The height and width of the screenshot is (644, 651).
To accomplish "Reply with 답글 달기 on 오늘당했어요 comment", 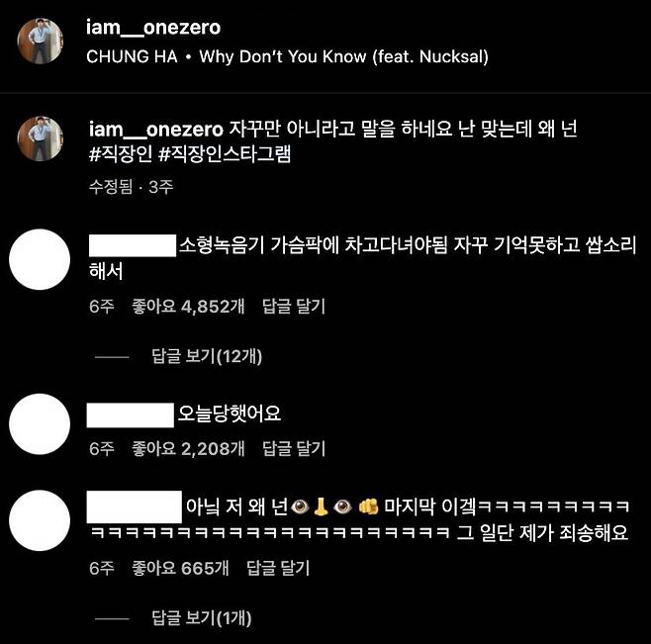I will click(294, 448).
